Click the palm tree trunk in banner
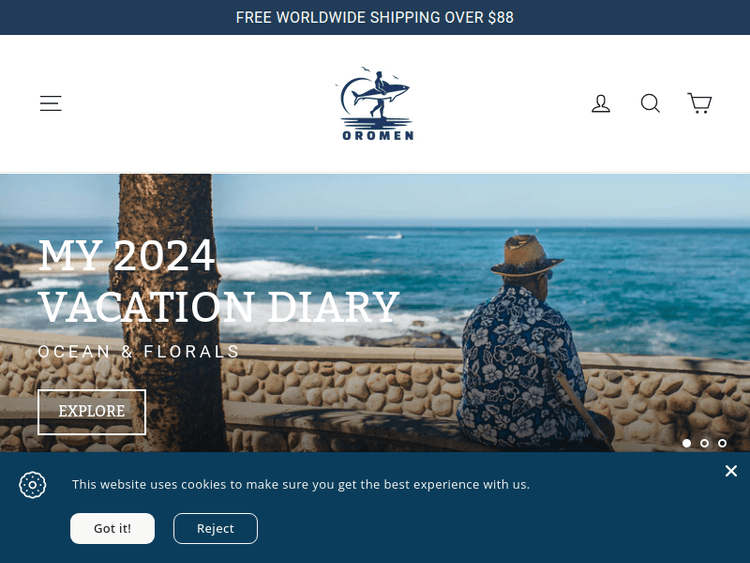 tap(167, 313)
